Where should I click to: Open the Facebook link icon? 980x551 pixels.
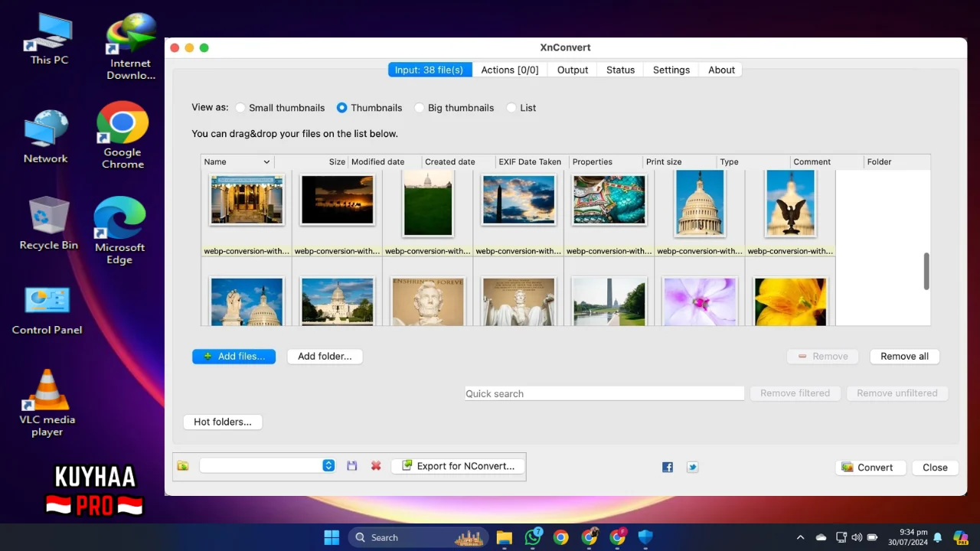[668, 467]
